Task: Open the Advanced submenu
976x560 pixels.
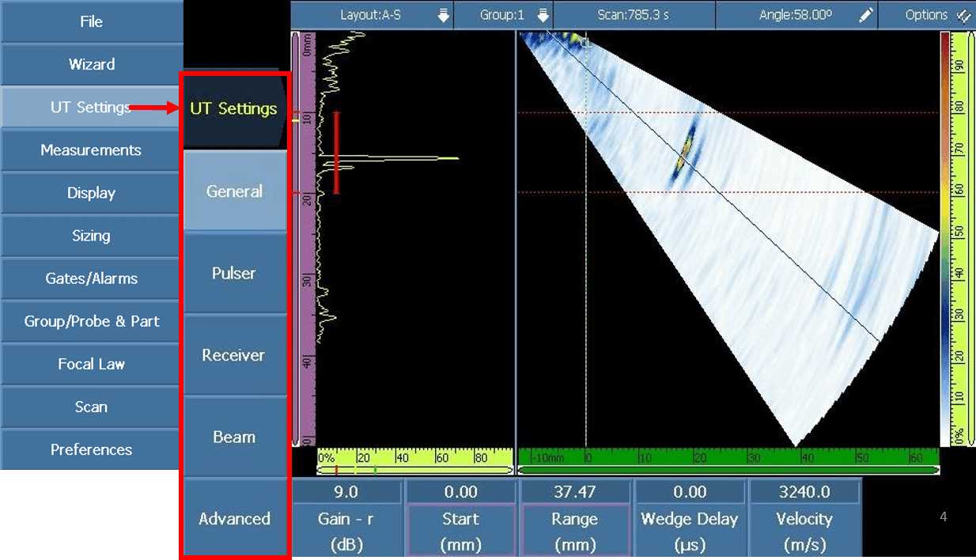Action: pos(234,519)
